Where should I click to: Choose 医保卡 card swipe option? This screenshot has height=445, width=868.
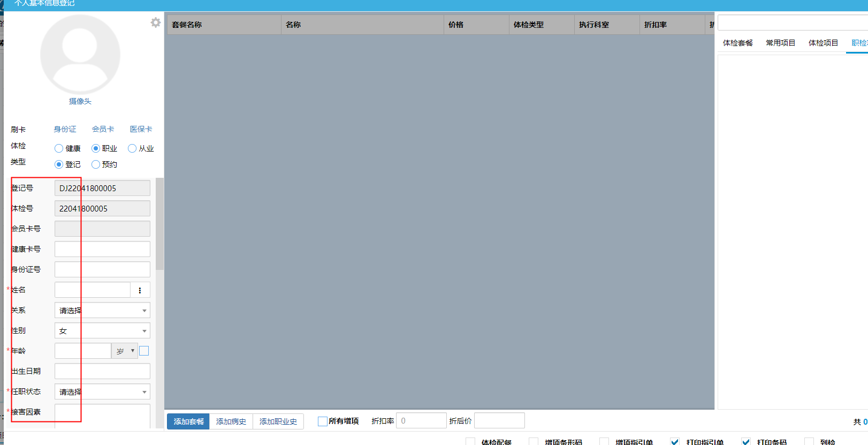141,129
